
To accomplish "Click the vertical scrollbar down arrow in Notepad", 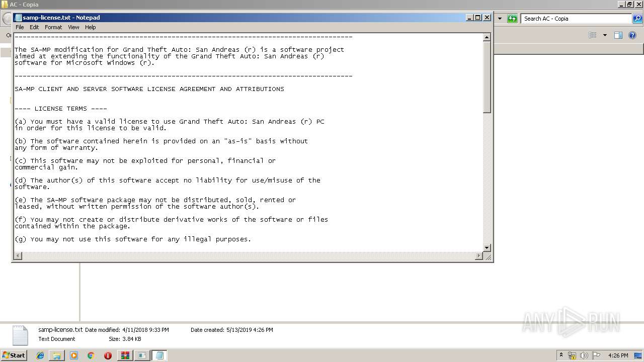I will pos(487,248).
